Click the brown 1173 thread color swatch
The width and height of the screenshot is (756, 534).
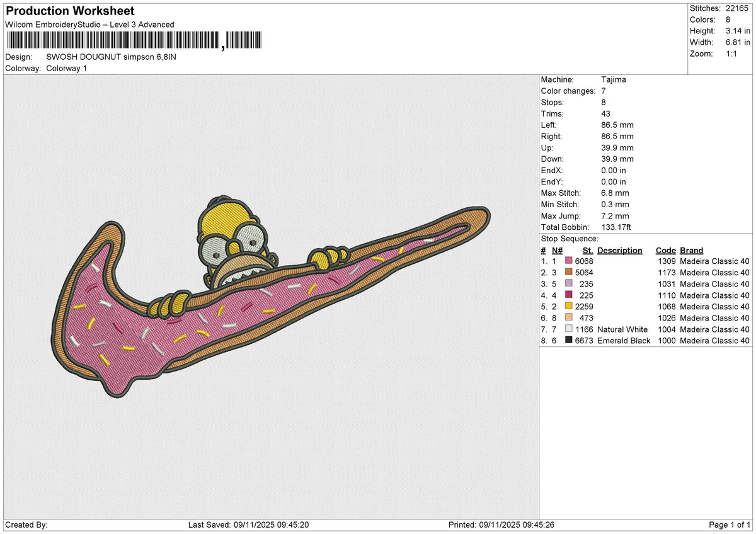coord(569,272)
